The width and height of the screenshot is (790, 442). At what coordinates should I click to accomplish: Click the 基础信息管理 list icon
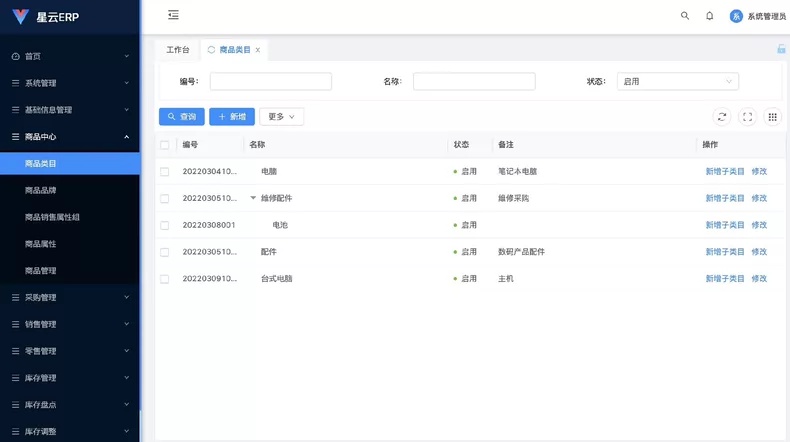[x=16, y=110]
